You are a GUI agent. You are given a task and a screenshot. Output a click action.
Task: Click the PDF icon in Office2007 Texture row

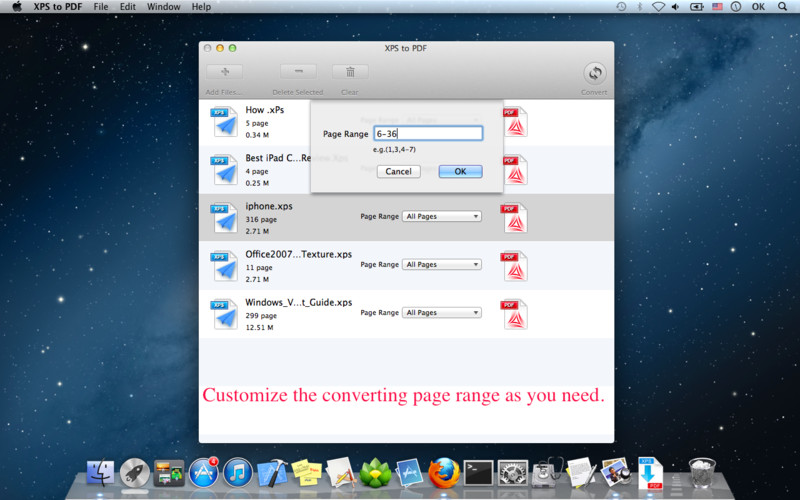pos(514,266)
